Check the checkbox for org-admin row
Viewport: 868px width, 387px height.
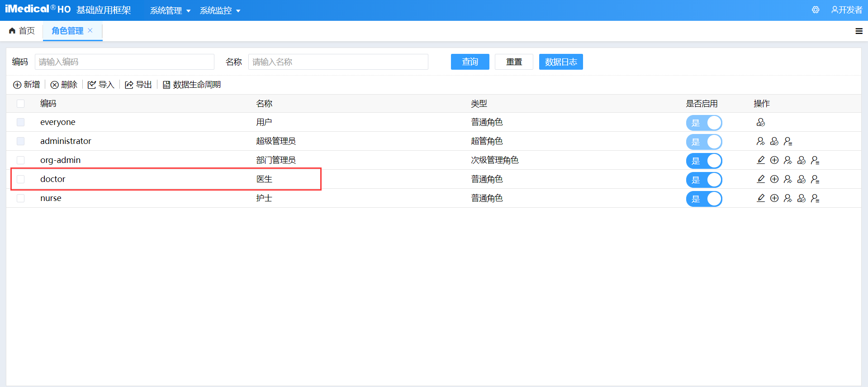click(x=21, y=160)
